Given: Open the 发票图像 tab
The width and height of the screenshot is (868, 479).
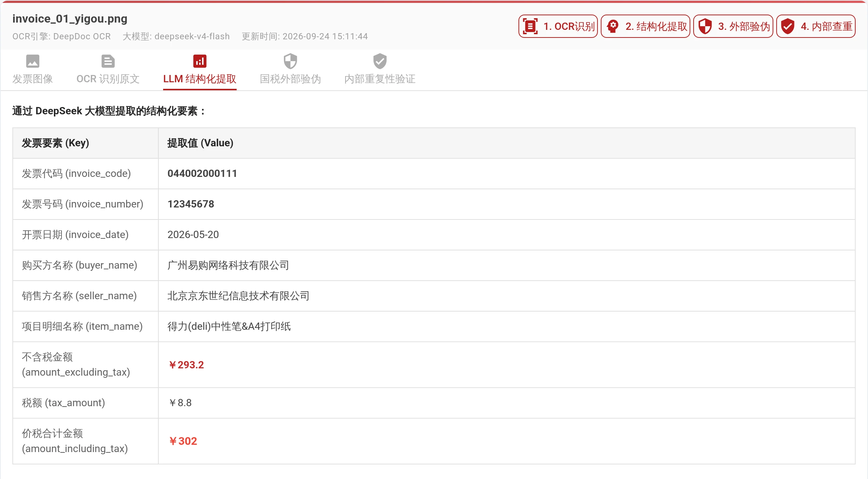Looking at the screenshot, I should (33, 70).
